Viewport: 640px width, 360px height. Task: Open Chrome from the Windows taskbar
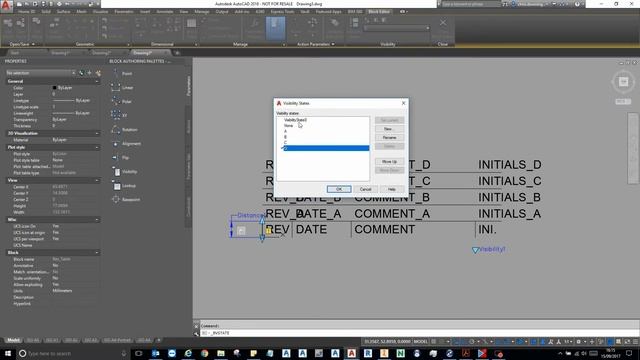pos(204,353)
